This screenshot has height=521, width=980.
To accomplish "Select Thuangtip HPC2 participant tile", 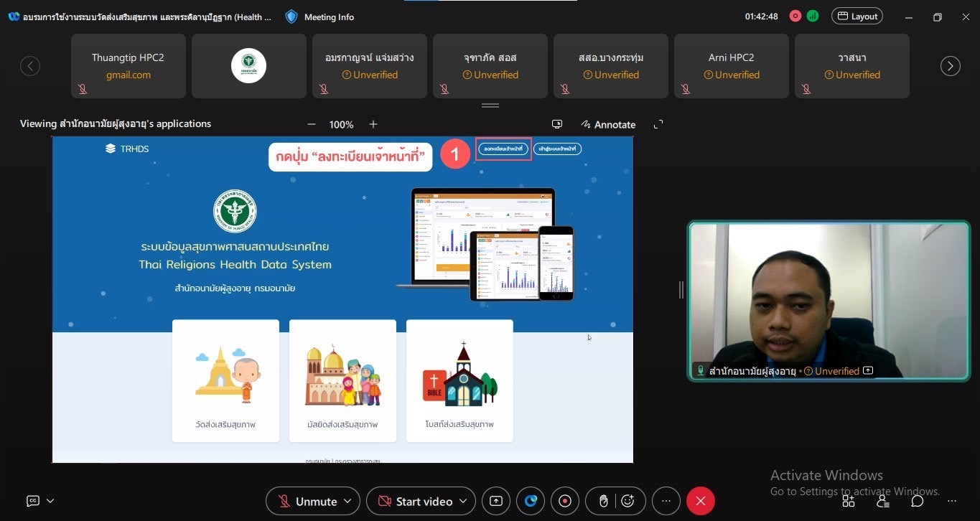I will coord(129,66).
